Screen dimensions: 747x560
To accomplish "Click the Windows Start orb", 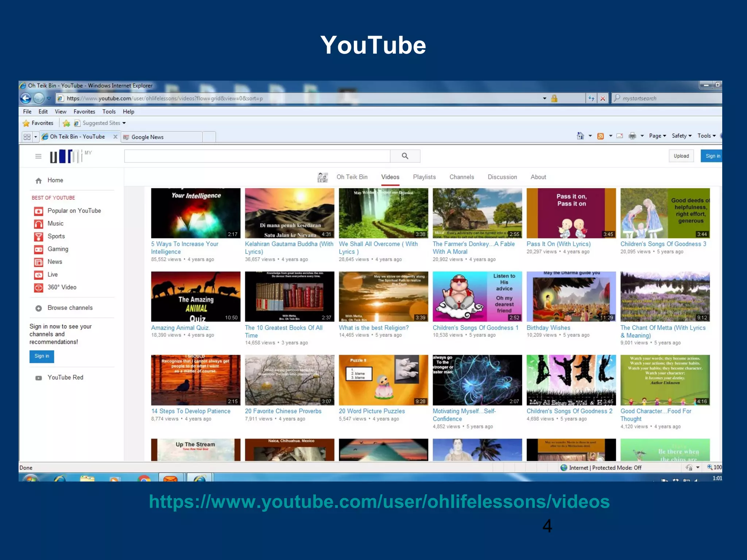I will pyautogui.click(x=31, y=478).
